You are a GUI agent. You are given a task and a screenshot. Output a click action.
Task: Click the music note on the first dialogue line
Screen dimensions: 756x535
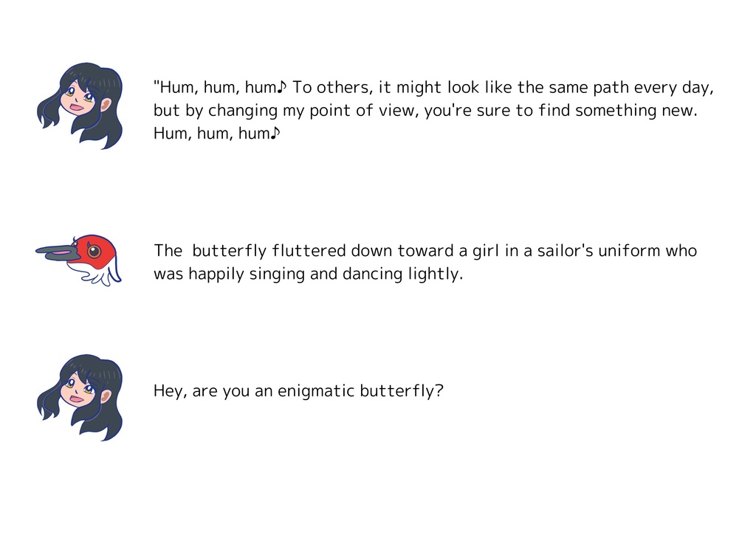click(282, 88)
